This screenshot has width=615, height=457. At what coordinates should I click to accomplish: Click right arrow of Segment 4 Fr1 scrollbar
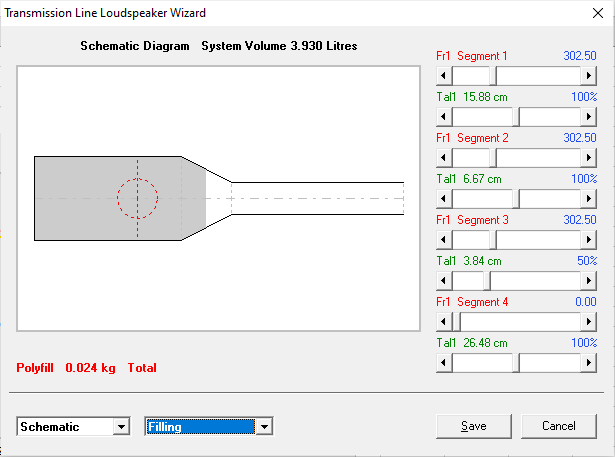pyautogui.click(x=588, y=322)
